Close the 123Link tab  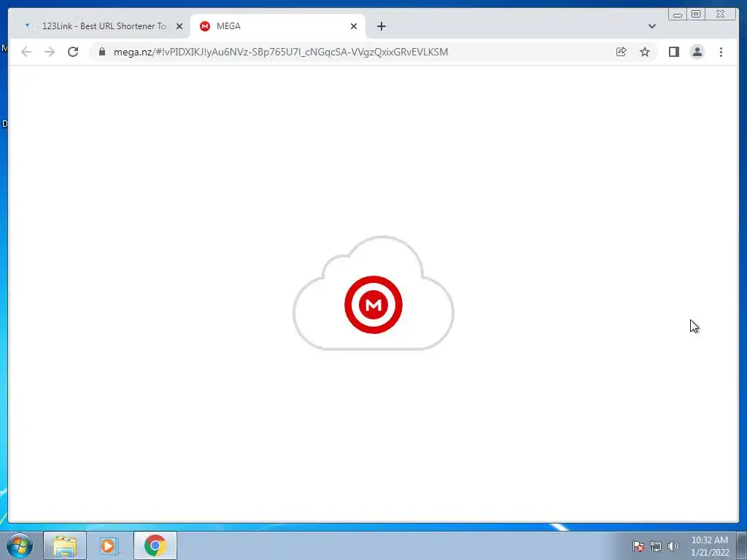click(x=179, y=26)
